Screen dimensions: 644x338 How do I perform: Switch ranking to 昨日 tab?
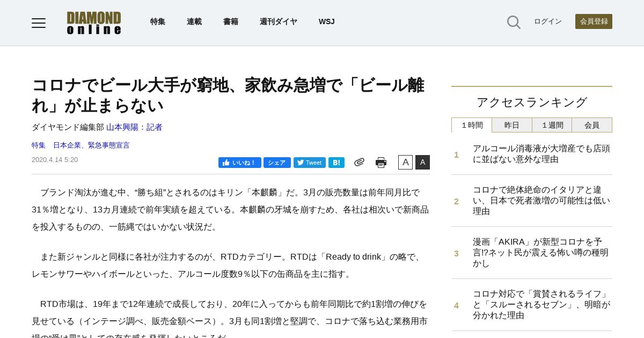[x=512, y=125]
